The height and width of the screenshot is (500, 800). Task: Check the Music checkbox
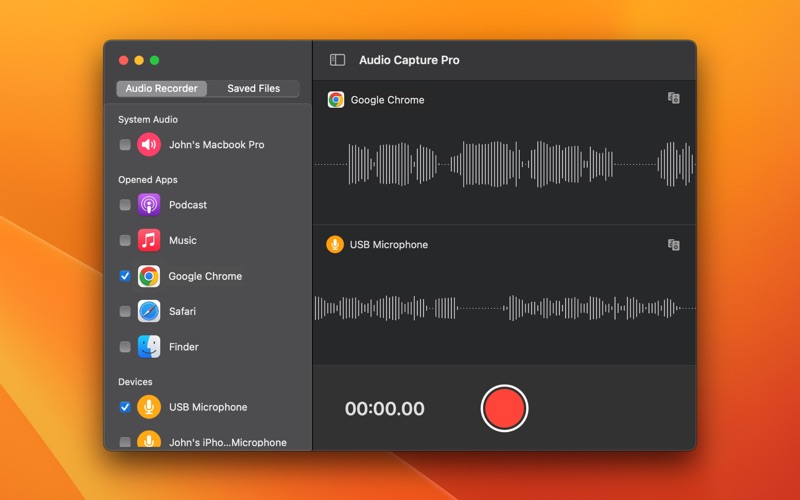125,240
